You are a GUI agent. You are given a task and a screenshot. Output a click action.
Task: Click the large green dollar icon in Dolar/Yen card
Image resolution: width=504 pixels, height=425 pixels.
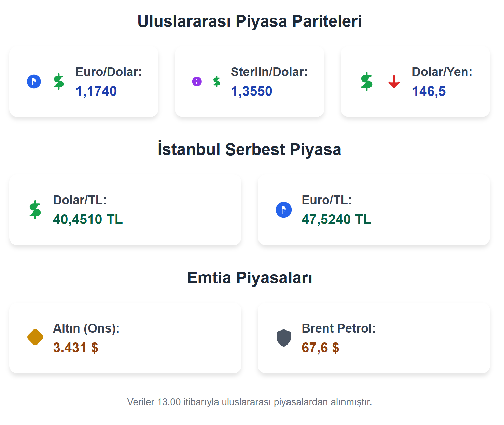pos(366,82)
